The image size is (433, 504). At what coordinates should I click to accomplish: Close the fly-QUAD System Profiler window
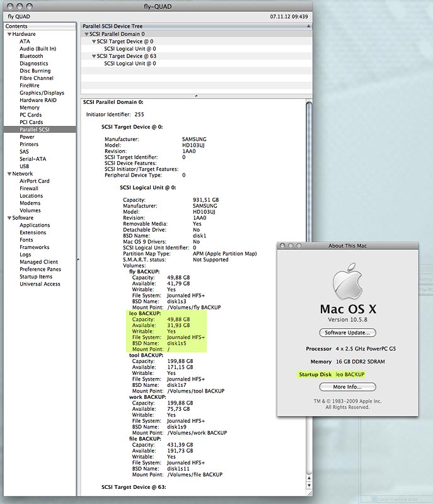[10, 6]
